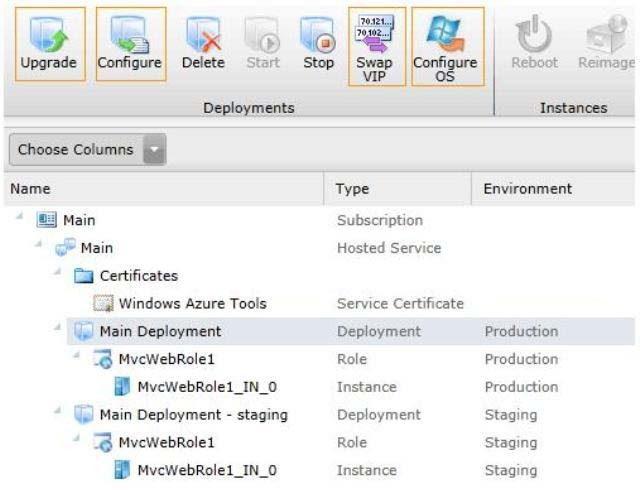Collapse the Main Deployment - staging node
Image resolution: width=640 pixels, height=490 pixels.
pyautogui.click(x=57, y=410)
